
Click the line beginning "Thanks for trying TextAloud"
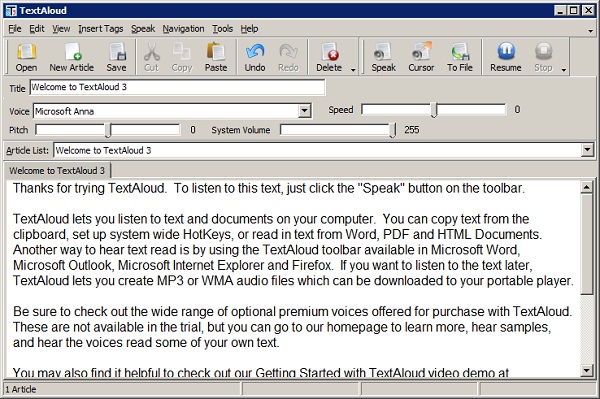(x=269, y=188)
